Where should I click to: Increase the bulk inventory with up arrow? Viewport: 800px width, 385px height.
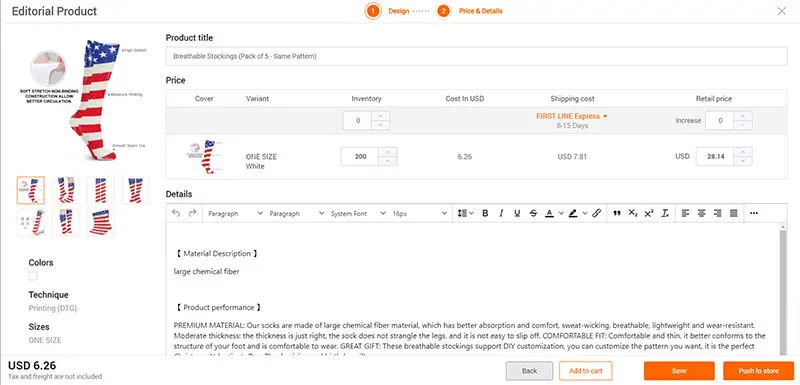coord(381,116)
